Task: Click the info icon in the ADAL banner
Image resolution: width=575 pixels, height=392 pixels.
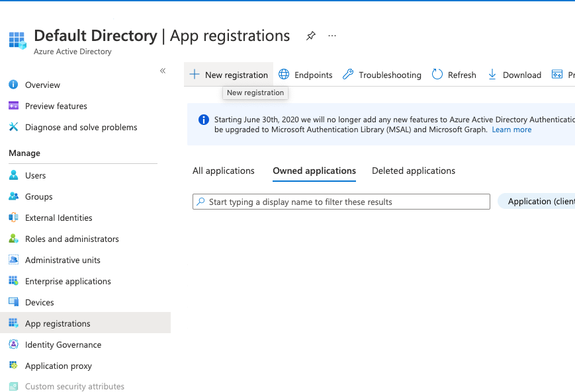Action: 204,120
